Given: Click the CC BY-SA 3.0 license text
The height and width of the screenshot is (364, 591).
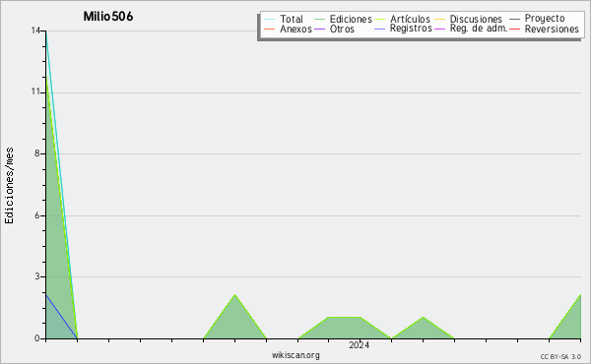Looking at the screenshot, I should 560,356.
